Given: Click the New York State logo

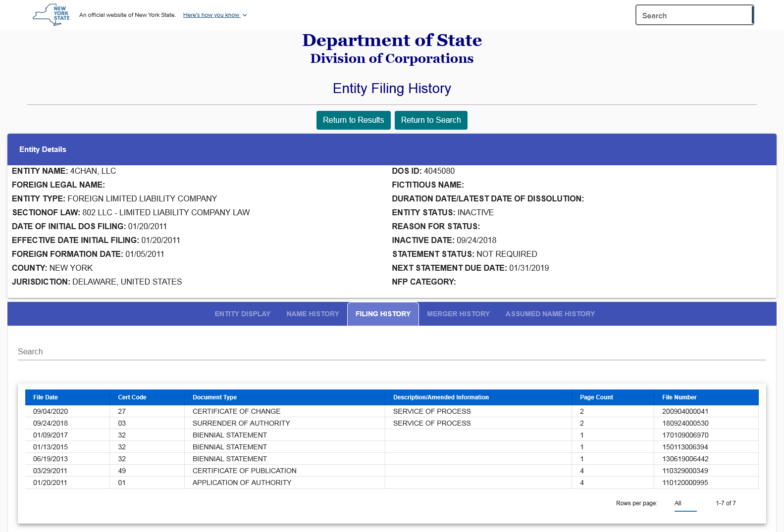Looking at the screenshot, I should pos(52,15).
